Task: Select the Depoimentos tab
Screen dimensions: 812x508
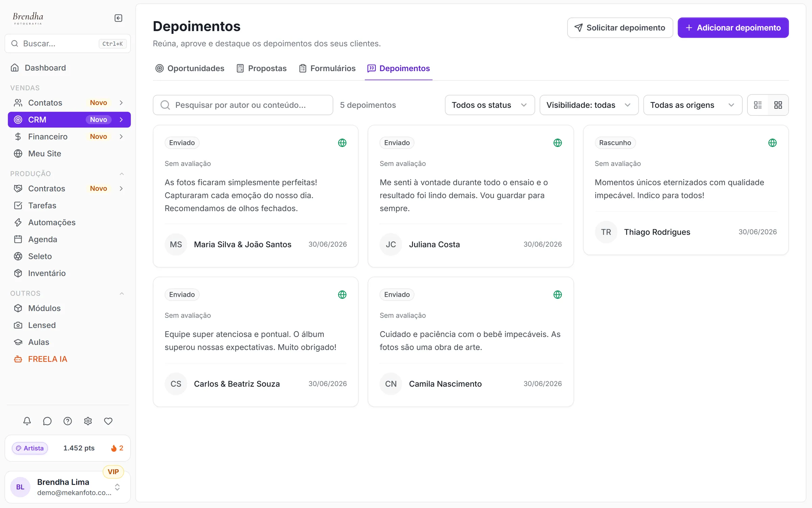Action: pyautogui.click(x=399, y=68)
